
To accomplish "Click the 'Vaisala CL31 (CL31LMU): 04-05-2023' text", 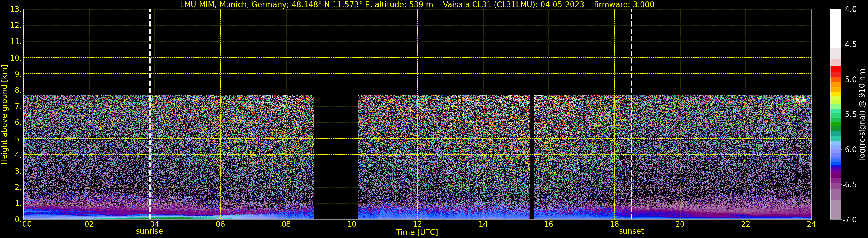I will coord(513,5).
